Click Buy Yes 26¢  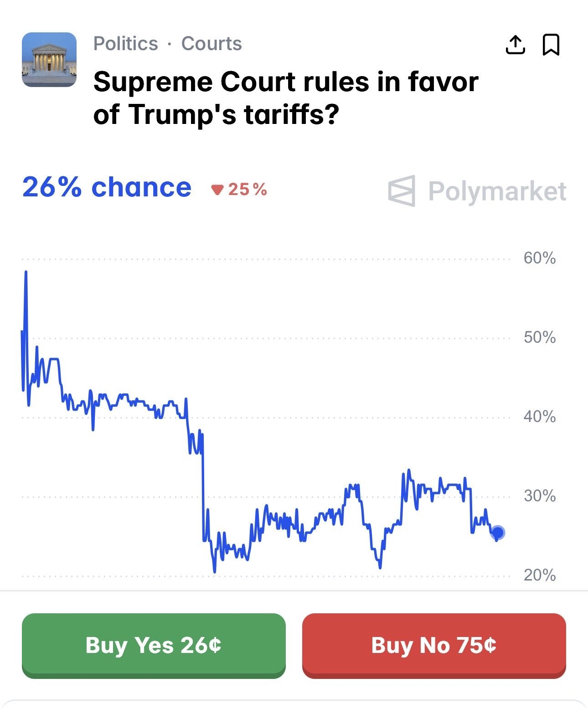154,646
